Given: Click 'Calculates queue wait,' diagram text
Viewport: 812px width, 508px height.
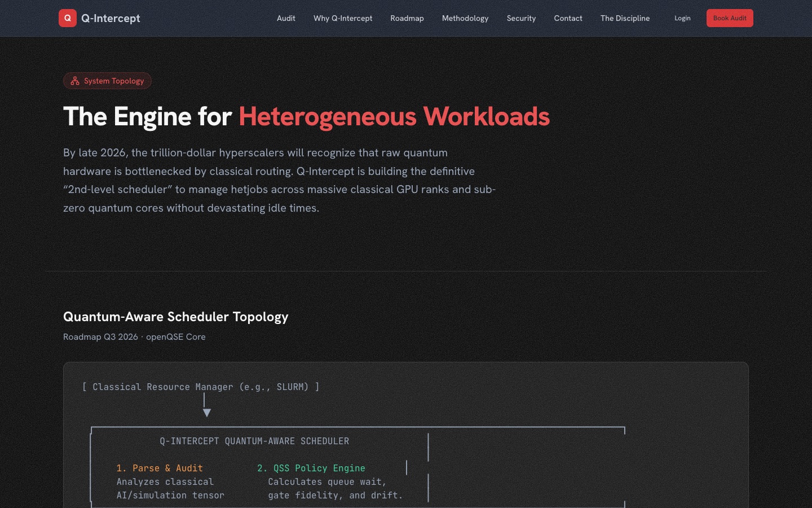Looking at the screenshot, I should coord(327,481).
